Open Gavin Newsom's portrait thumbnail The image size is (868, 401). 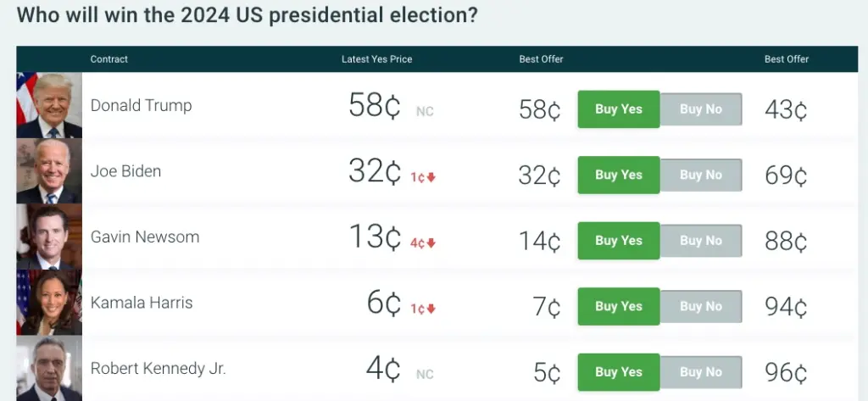[x=49, y=237]
